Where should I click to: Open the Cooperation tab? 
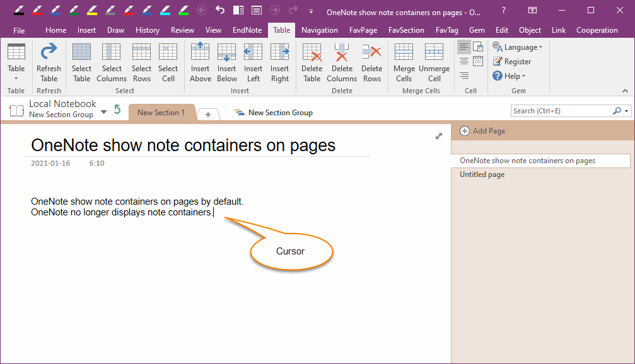coord(597,30)
